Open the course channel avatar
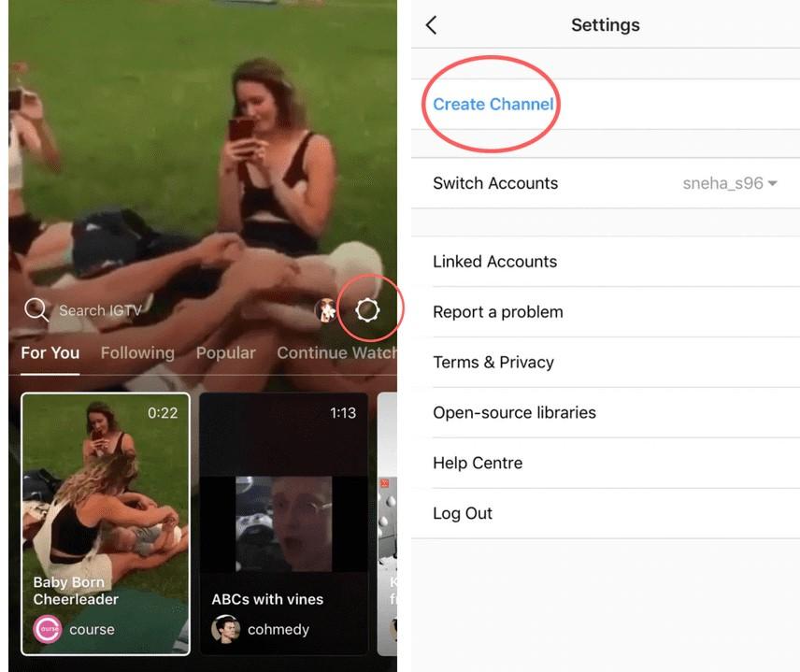 [x=47, y=629]
